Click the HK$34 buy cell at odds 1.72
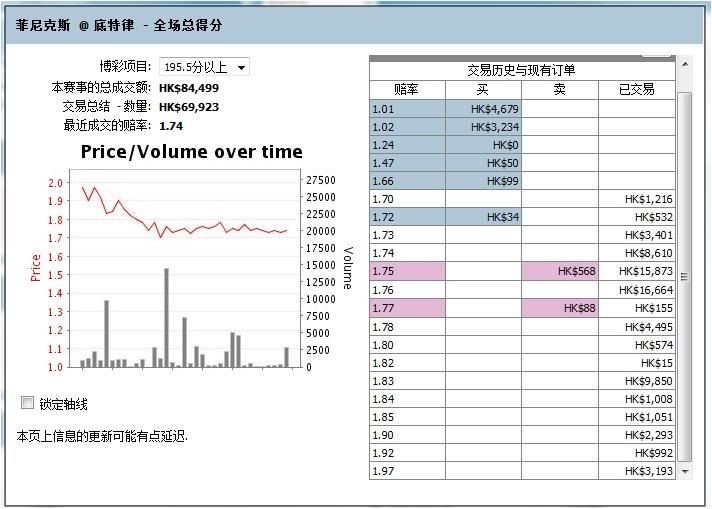 483,217
